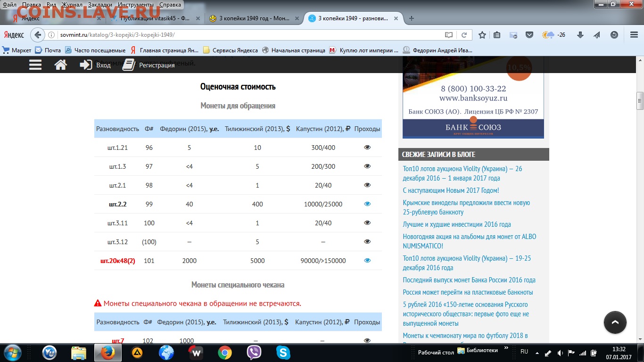Click the volume speaker tray icon
Screen dimensions: 644x362
(560, 352)
